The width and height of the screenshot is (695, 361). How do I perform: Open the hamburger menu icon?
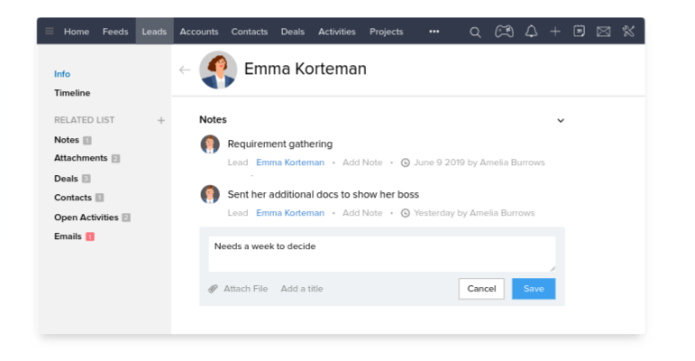click(x=50, y=31)
